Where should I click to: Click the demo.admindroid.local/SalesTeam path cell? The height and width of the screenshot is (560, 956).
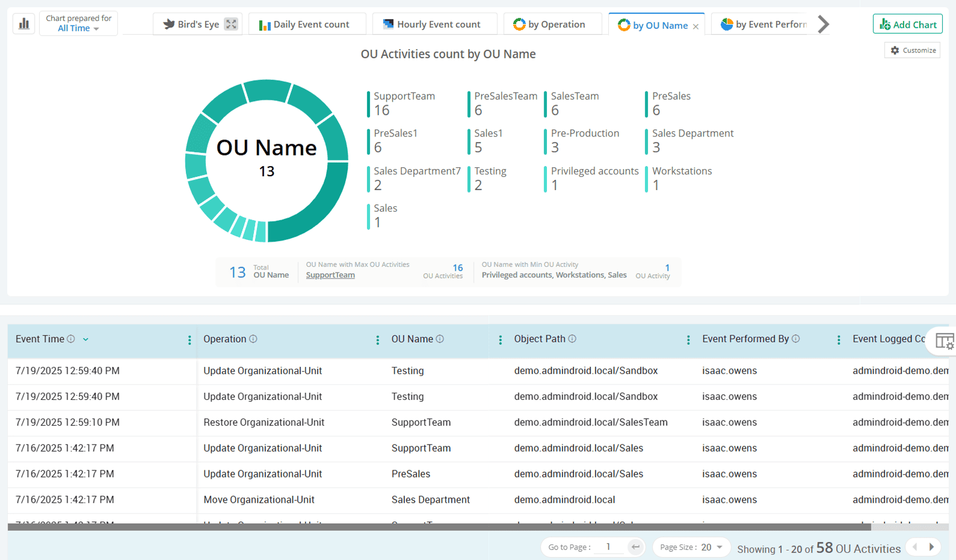[x=591, y=422]
